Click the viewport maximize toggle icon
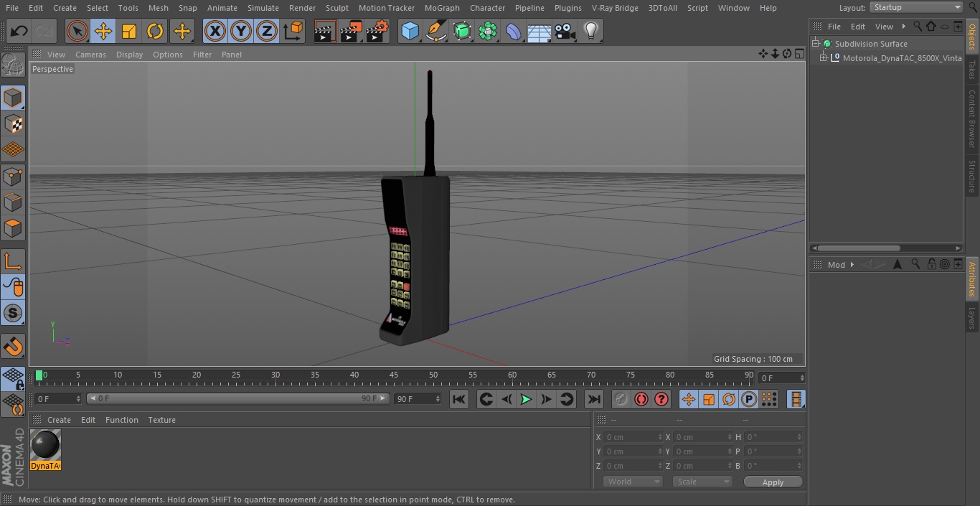This screenshot has height=506, width=980. (798, 54)
